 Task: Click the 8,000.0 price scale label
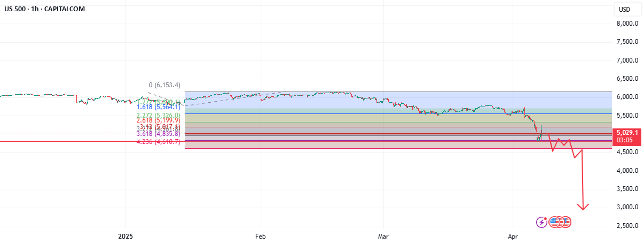627,24
